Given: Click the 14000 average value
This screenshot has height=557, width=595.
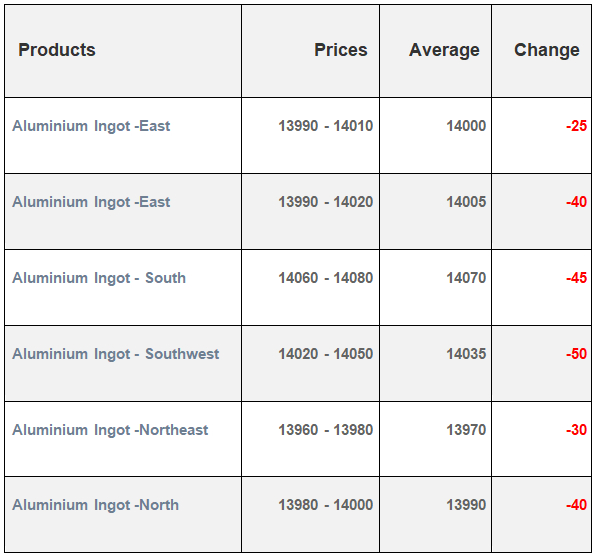Looking at the screenshot, I should [x=466, y=126].
